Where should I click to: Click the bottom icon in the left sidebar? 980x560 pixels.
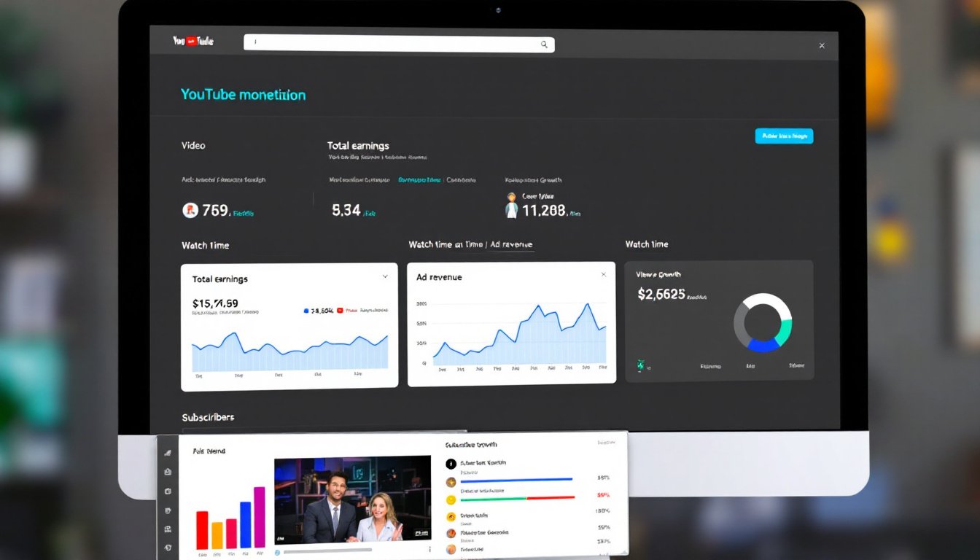(x=168, y=548)
